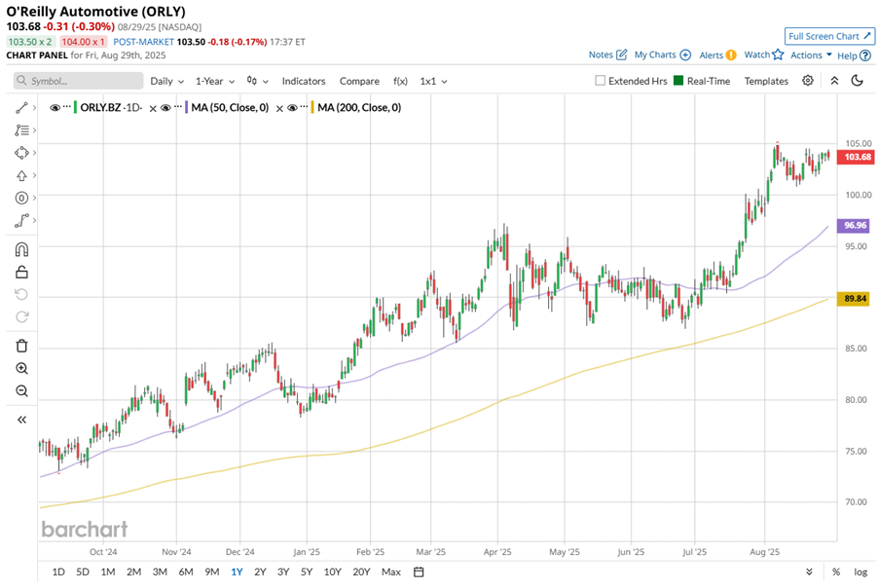Open the Compare menu
879x588 pixels.
point(359,81)
